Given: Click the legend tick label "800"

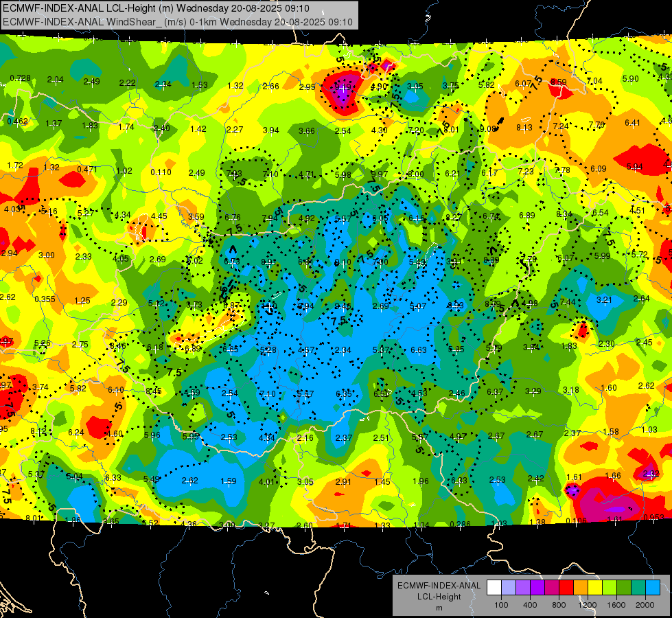Looking at the screenshot, I should (559, 605).
